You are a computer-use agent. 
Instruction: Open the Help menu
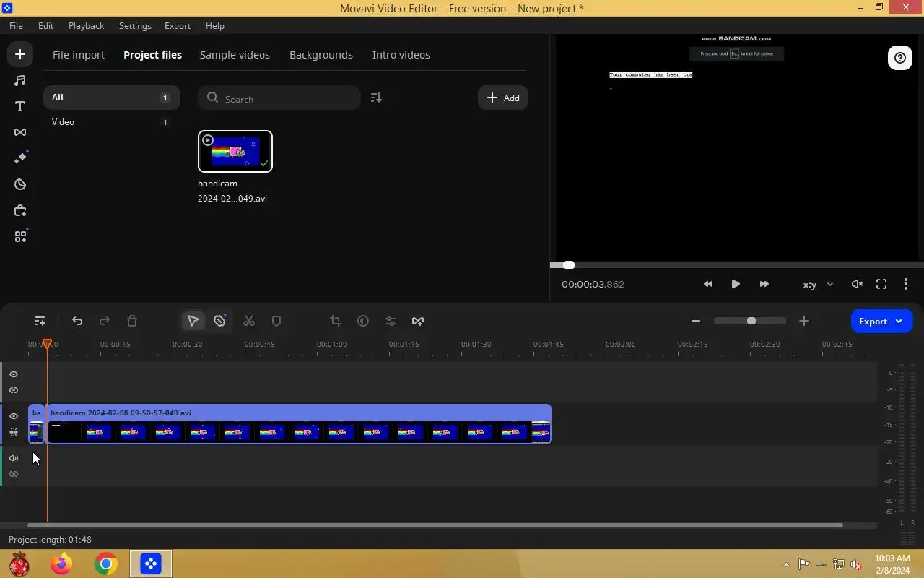[215, 25]
